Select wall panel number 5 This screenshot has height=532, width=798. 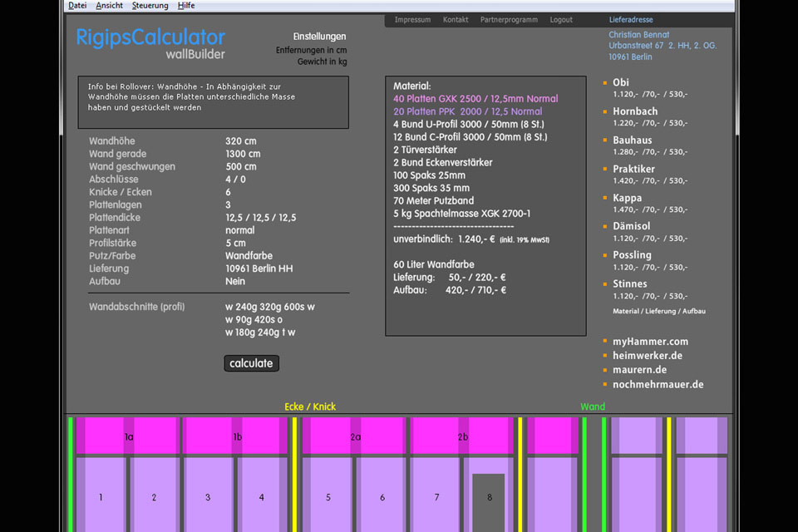tap(328, 496)
